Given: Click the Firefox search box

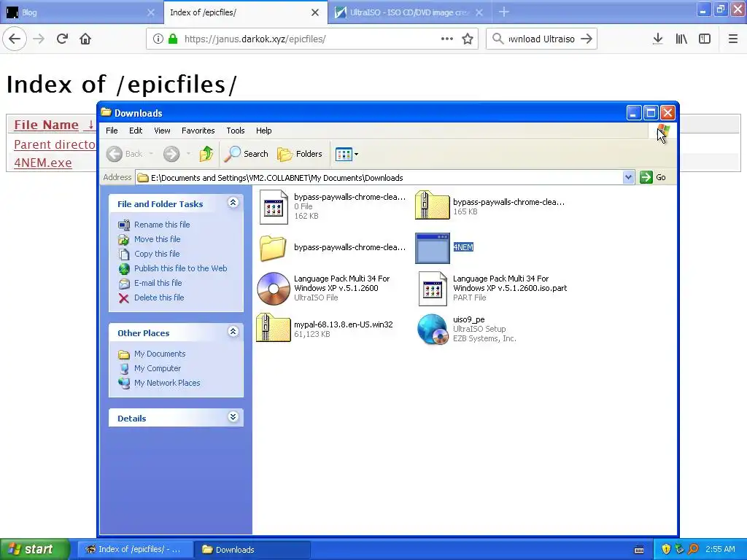Looking at the screenshot, I should pyautogui.click(x=541, y=39).
